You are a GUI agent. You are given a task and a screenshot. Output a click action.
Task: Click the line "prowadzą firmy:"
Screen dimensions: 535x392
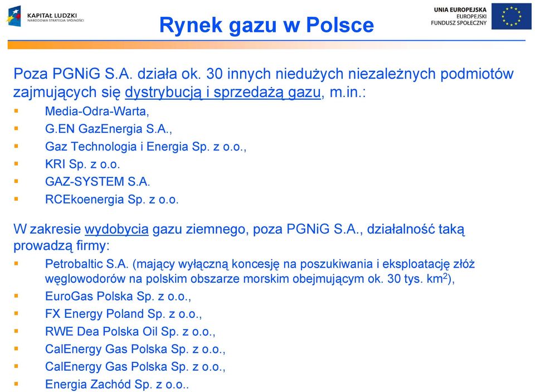click(x=61, y=246)
